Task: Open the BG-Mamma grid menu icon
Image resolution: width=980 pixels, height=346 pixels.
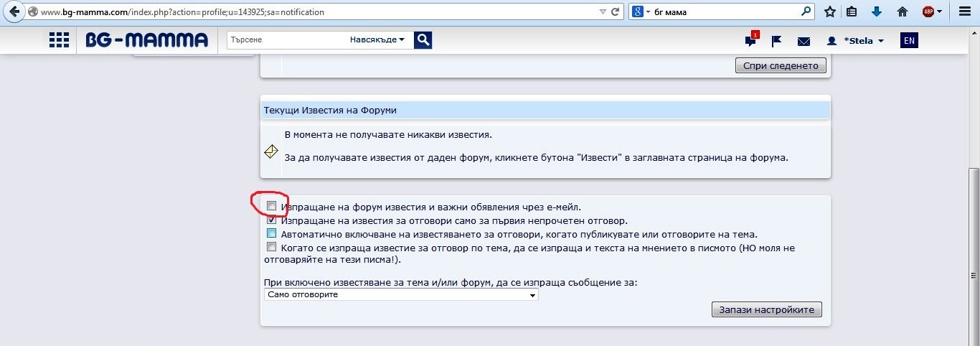Action: click(59, 41)
